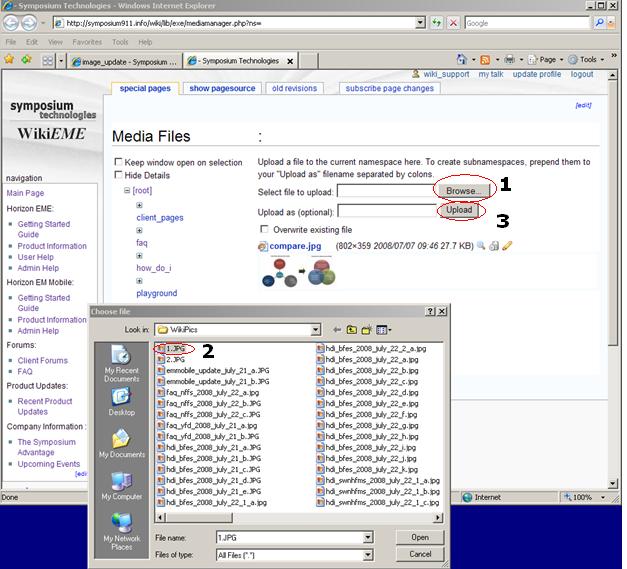The image size is (627, 569).
Task: Click the Google search input box
Action: click(527, 23)
